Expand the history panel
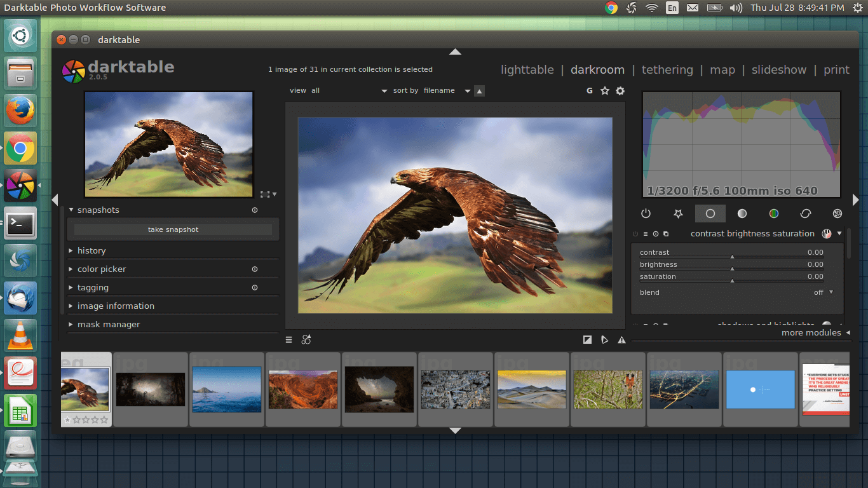Screen dimensions: 868x488 [92, 251]
